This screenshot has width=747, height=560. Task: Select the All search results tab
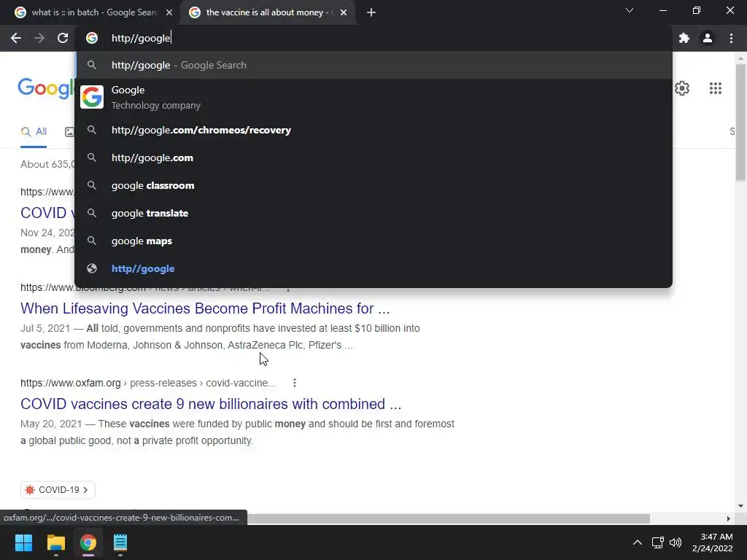34,132
